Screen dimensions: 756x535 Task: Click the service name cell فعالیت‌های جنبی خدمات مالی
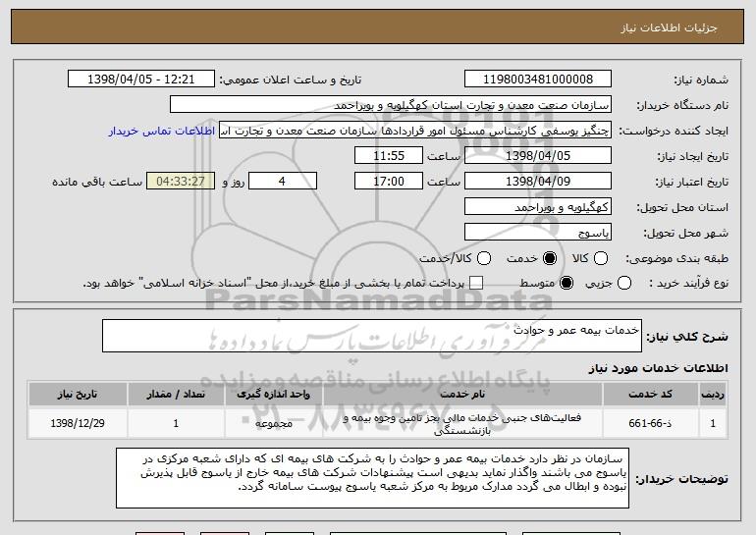[x=462, y=424]
